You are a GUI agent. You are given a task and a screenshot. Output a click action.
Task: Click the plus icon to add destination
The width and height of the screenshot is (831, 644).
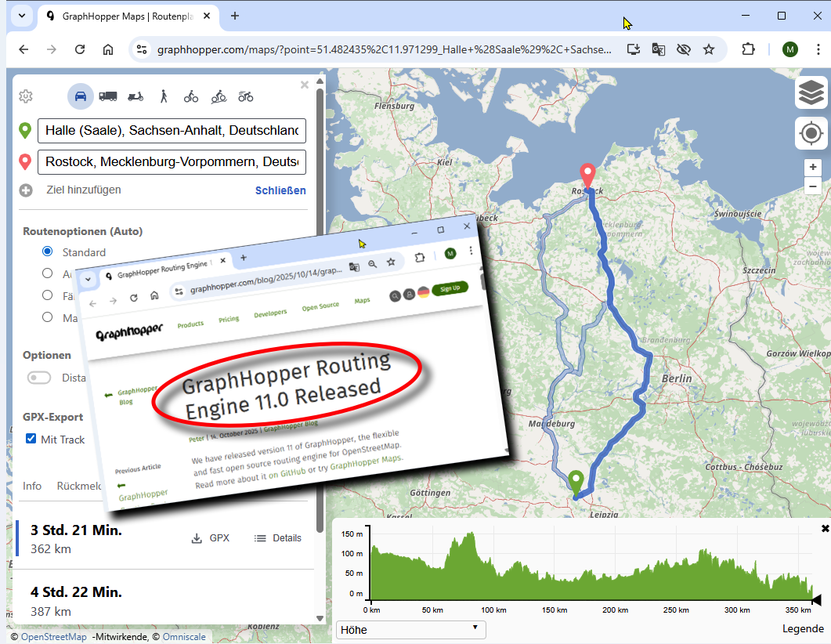click(26, 190)
